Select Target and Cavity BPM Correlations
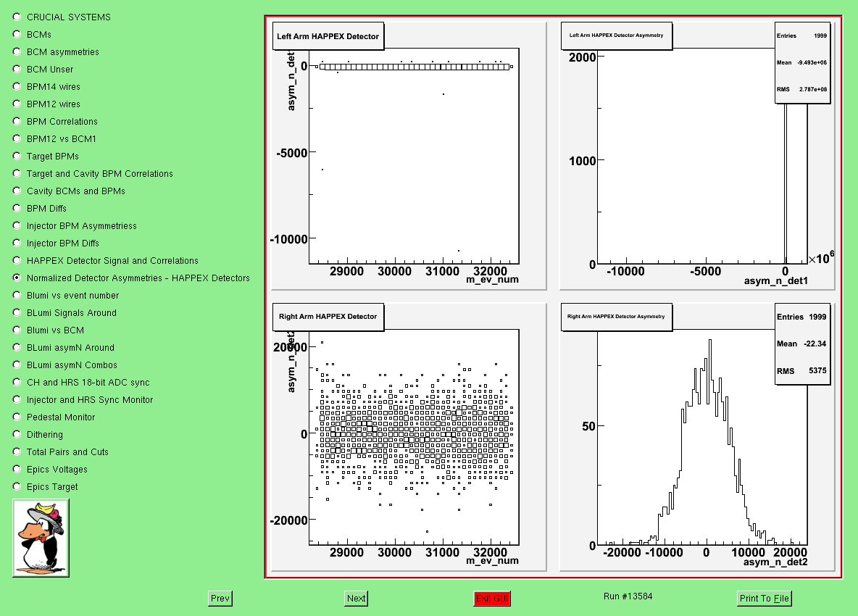Image resolution: width=858 pixels, height=616 pixels. pos(17,173)
